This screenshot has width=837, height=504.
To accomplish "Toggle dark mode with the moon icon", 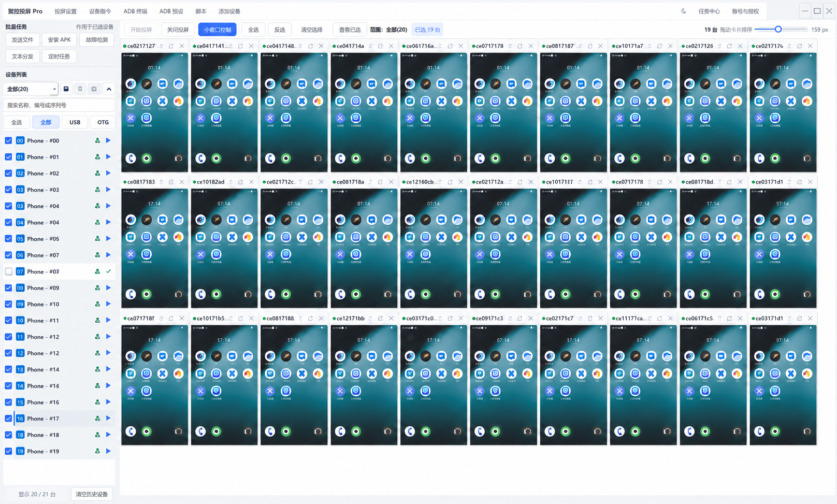I will [683, 11].
